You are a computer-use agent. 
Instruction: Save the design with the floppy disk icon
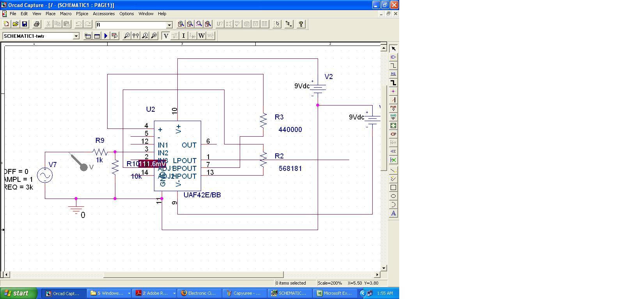point(24,24)
